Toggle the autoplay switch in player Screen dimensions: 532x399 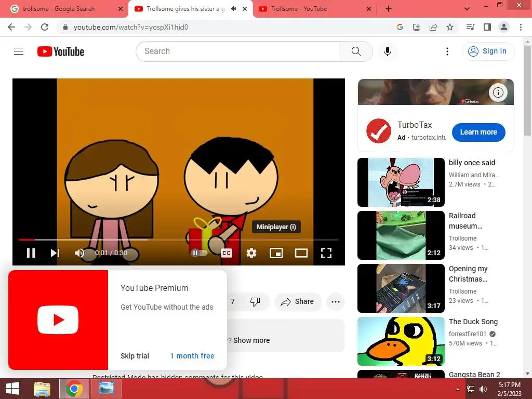199,253
